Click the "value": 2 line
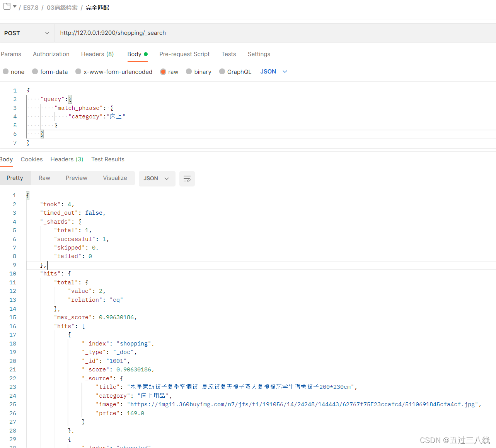 (87, 291)
